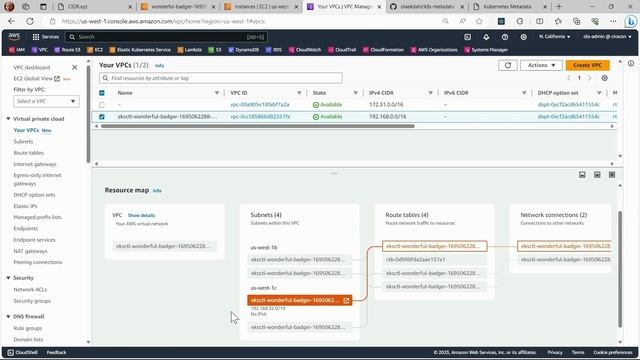Open Elastic Kubernetes Service shortcut
This screenshot has width=640, height=360.
[140, 50]
